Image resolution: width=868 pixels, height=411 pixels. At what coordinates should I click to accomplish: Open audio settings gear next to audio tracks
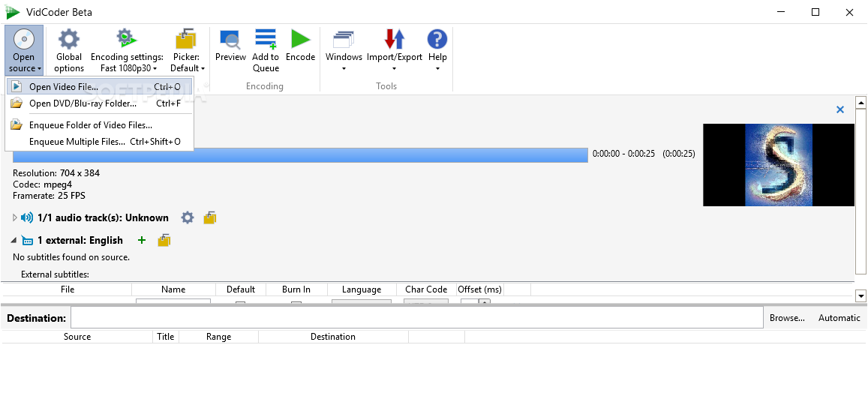click(188, 218)
